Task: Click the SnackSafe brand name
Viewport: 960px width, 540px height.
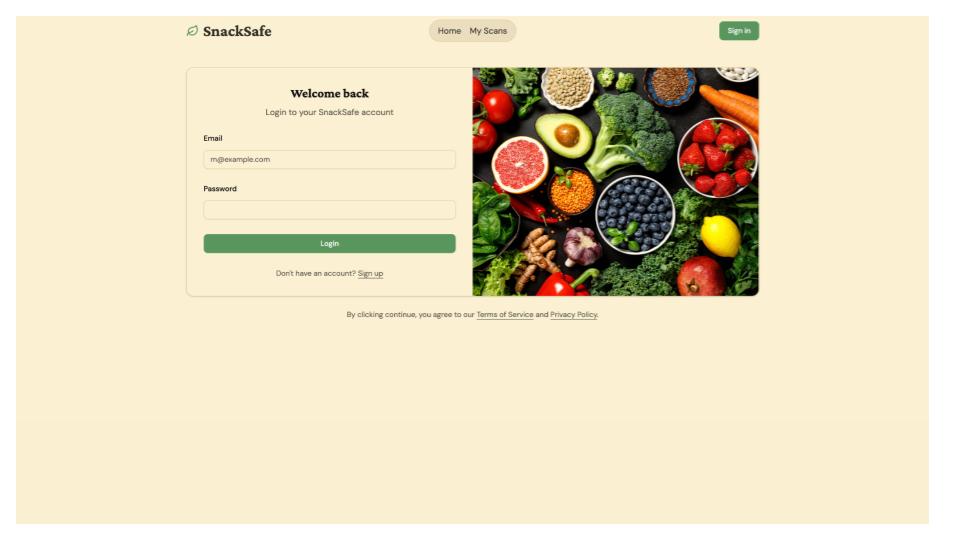Action: pos(237,31)
